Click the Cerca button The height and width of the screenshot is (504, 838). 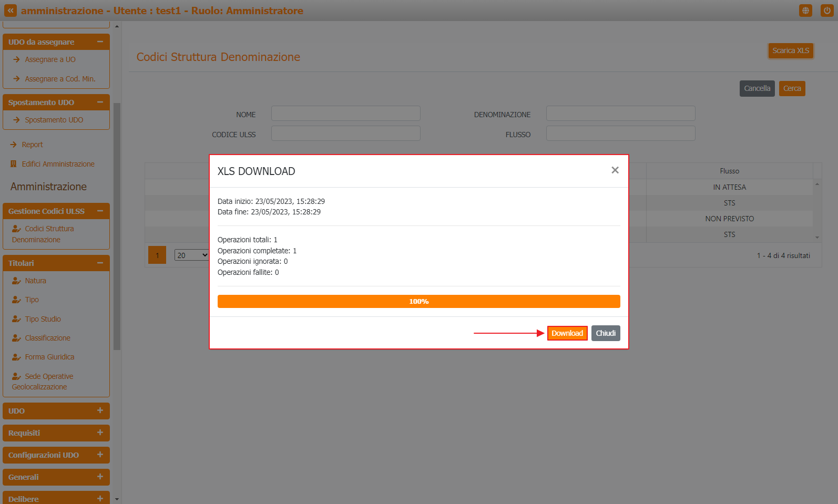point(792,88)
